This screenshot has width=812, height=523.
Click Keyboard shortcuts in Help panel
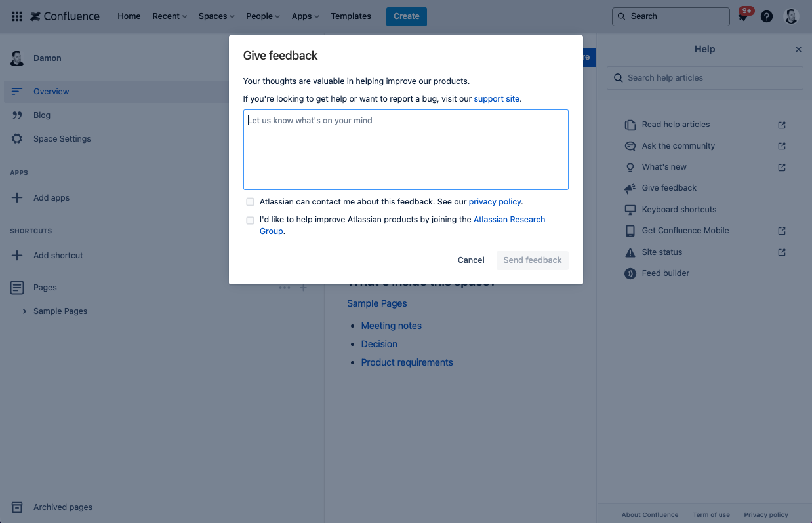(x=680, y=210)
